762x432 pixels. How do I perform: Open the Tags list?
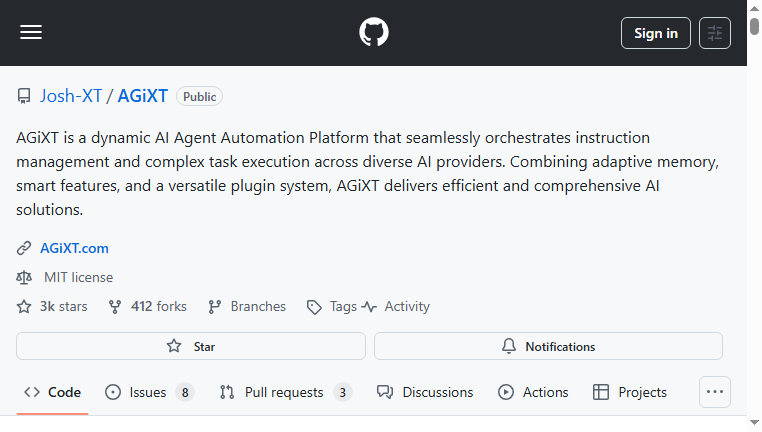pyautogui.click(x=343, y=307)
